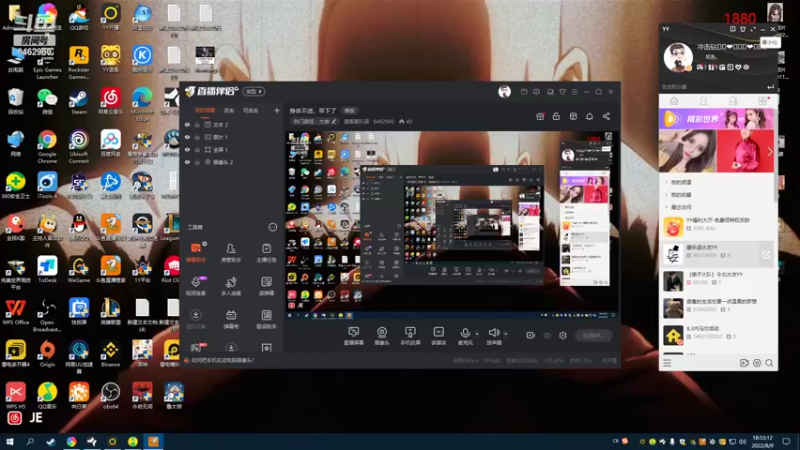The height and width of the screenshot is (450, 800).
Task: Open speaker options arrow beside 扬声器
Action: pyautogui.click(x=506, y=334)
